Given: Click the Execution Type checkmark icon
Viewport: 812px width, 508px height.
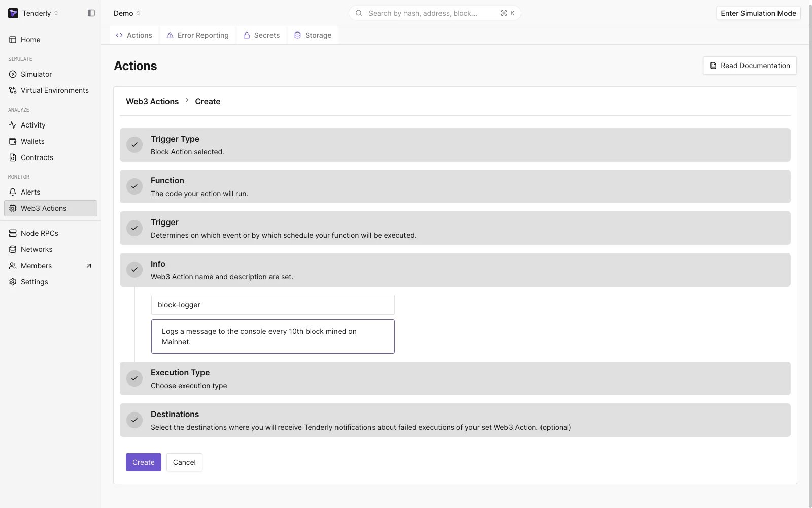Looking at the screenshot, I should (134, 378).
